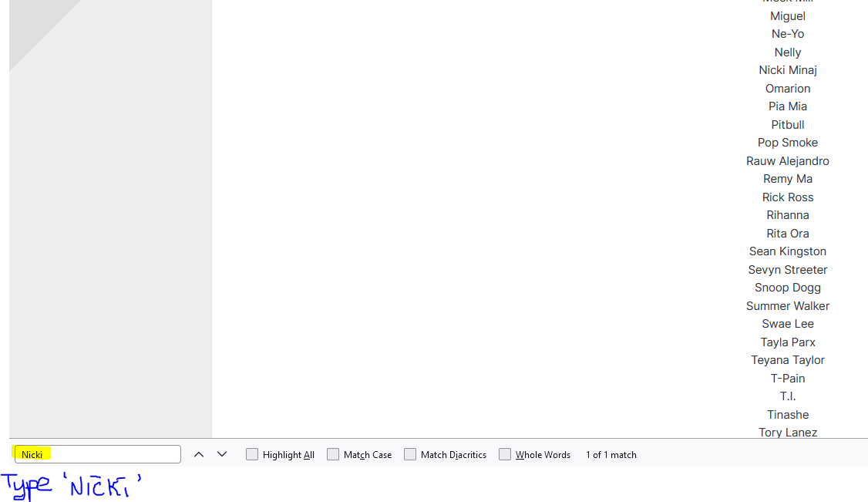The width and height of the screenshot is (868, 502).
Task: Select Sevyn Streeter in the list
Action: pos(788,270)
